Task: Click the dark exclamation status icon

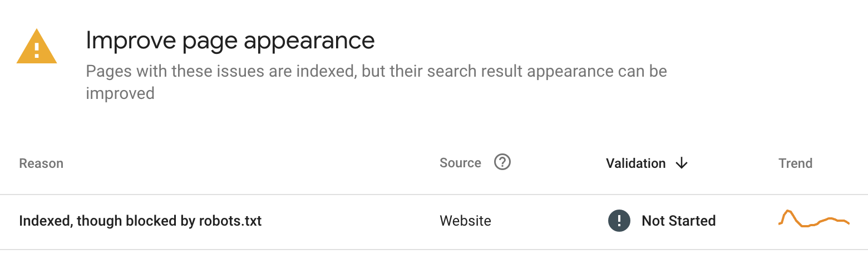Action: point(619,221)
